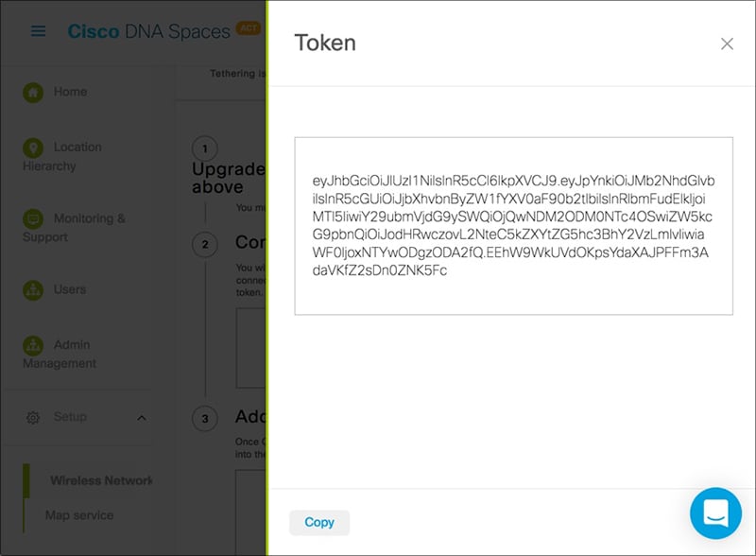The width and height of the screenshot is (756, 556).
Task: Select Wireless Network menu item
Action: pos(101,480)
